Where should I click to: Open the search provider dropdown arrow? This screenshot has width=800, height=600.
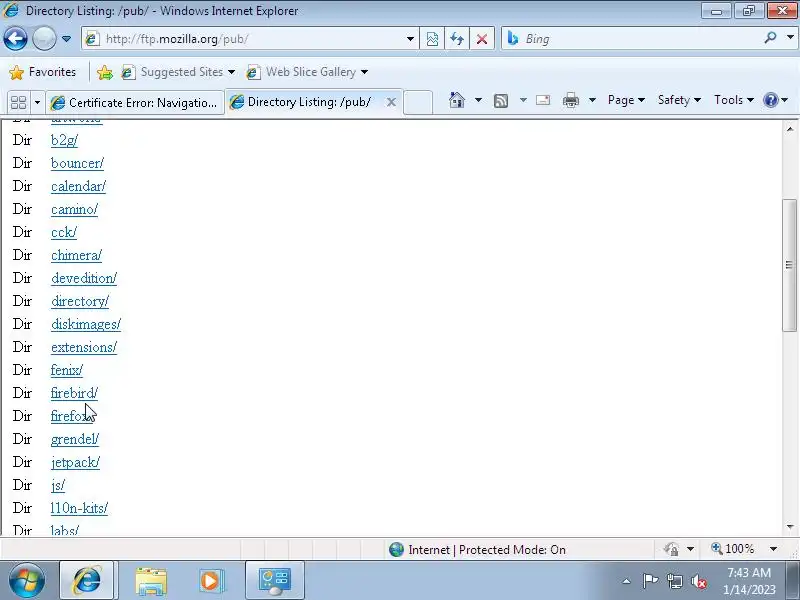pos(790,38)
